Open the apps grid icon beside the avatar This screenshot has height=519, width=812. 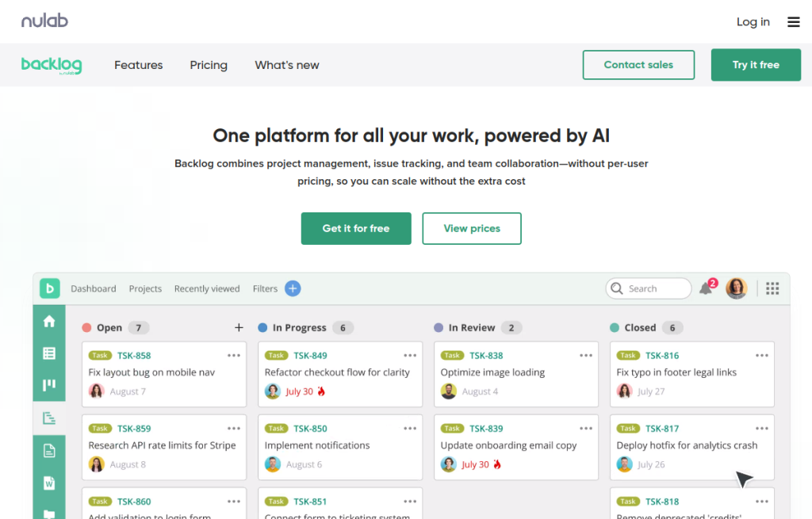point(772,288)
